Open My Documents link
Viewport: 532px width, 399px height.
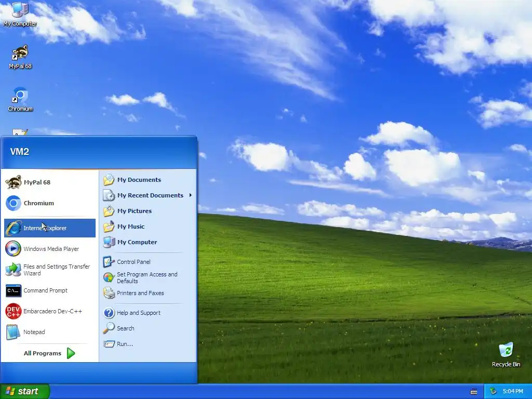tap(139, 180)
